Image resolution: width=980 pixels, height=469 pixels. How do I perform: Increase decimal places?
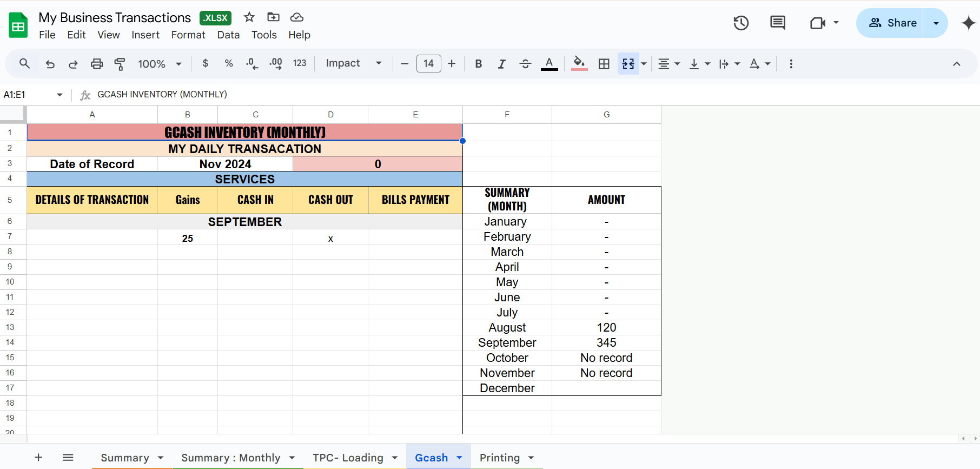[275, 63]
